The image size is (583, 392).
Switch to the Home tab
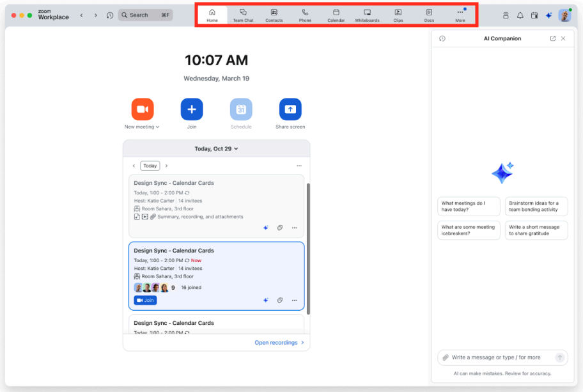pos(212,15)
